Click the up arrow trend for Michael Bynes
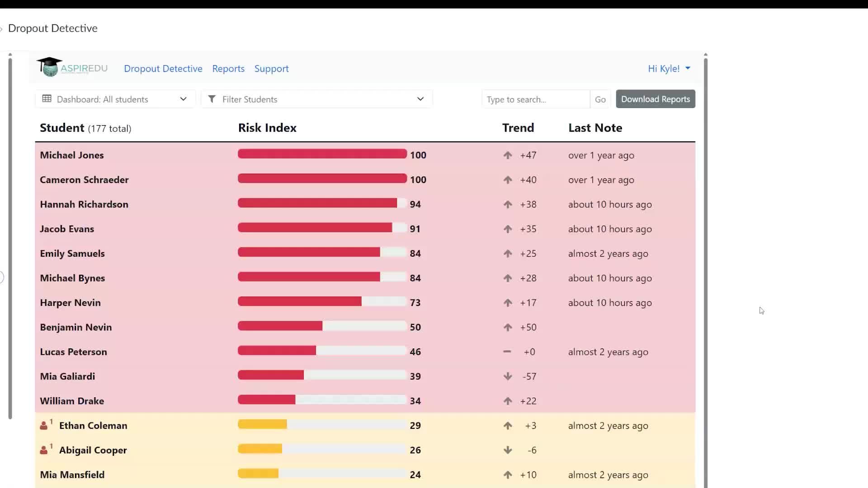Image resolution: width=868 pixels, height=488 pixels. pos(508,278)
